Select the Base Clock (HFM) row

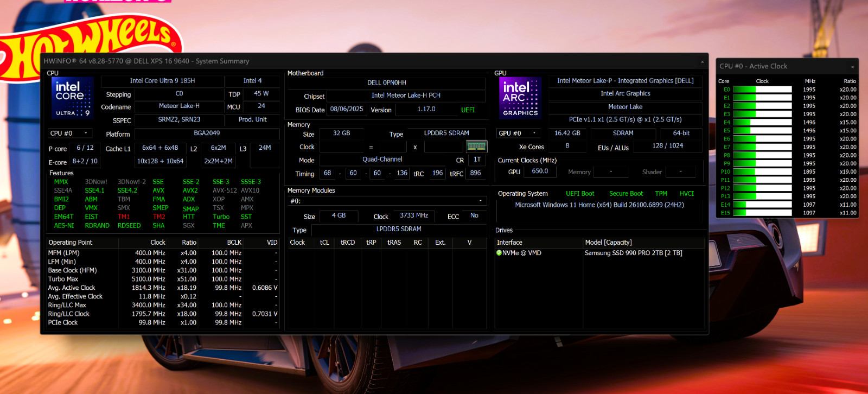coord(163,270)
